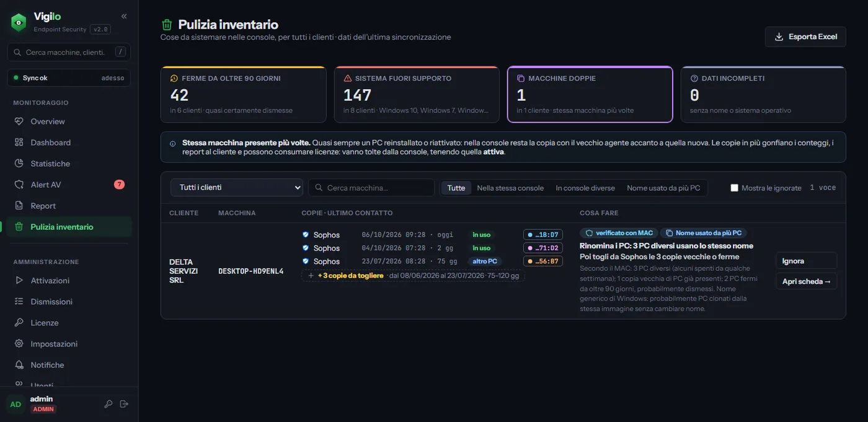Click the AD user avatar
868x422 pixels.
[x=15, y=404]
